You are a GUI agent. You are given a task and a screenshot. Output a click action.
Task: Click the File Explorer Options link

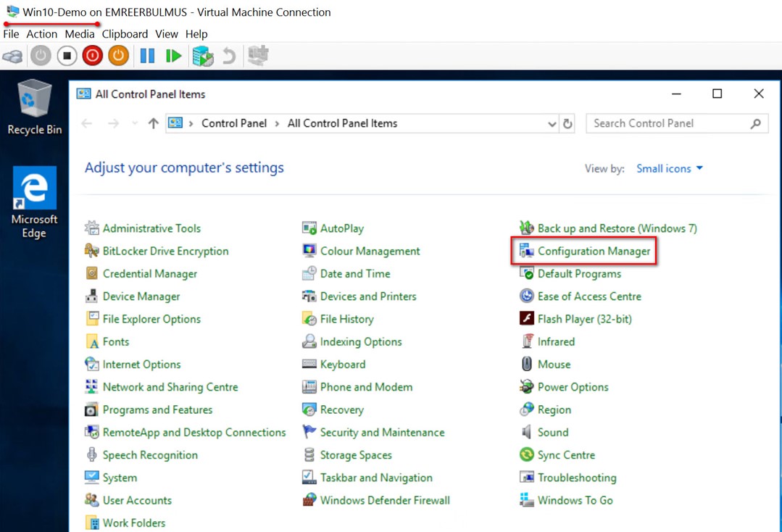[x=151, y=319]
